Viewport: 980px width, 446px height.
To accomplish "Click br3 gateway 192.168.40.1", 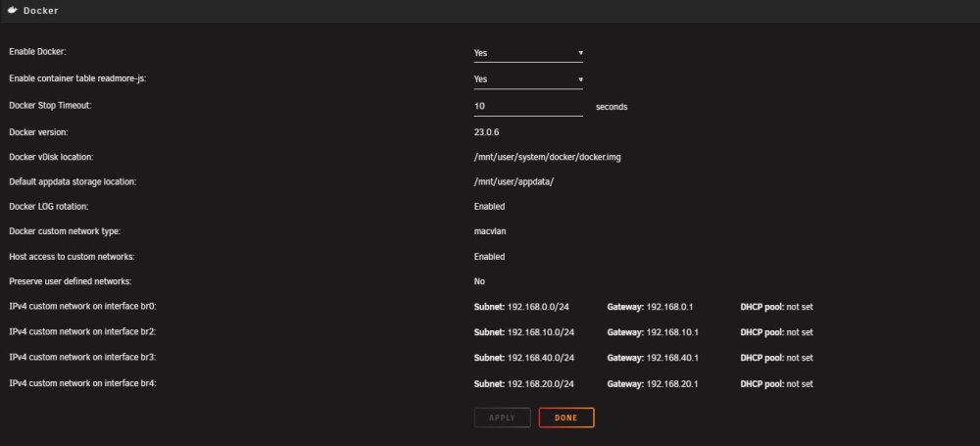I will click(x=672, y=358).
